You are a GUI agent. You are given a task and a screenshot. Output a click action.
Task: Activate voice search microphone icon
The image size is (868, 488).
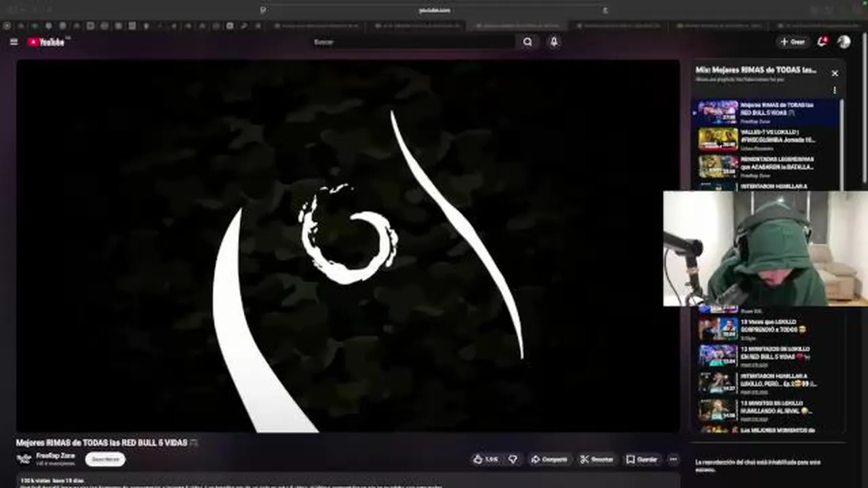(x=554, y=42)
